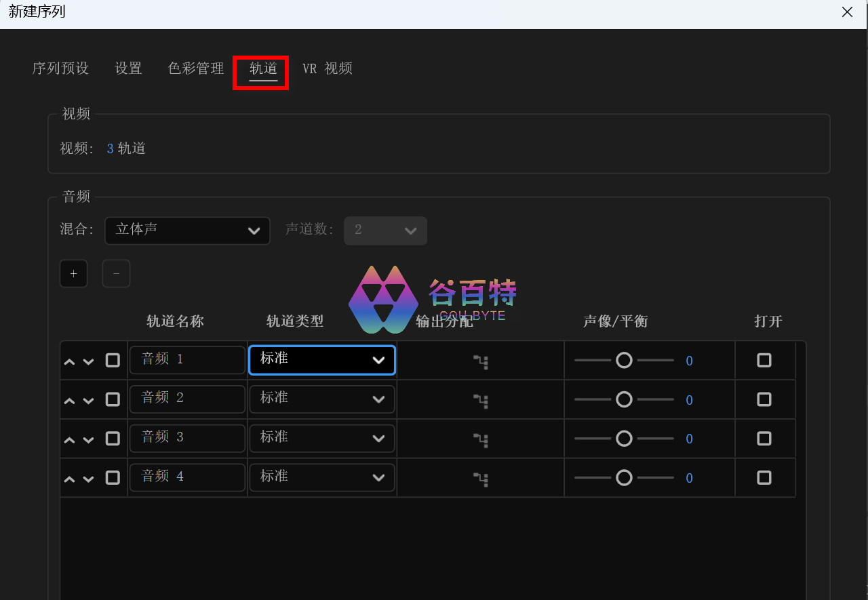The height and width of the screenshot is (600, 868).
Task: Move 音频 2 track up with arrow
Action: coord(69,401)
